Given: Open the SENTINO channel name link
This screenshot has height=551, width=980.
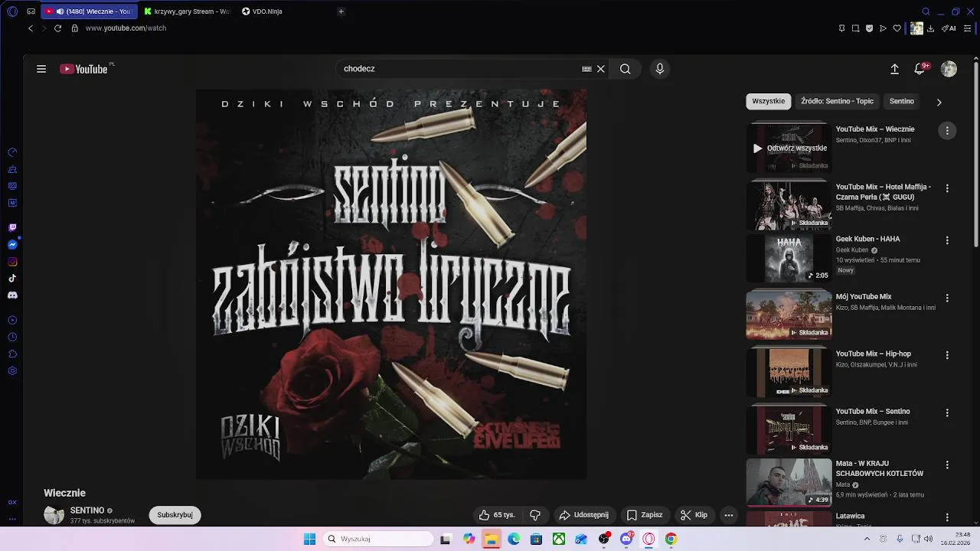Looking at the screenshot, I should point(87,510).
